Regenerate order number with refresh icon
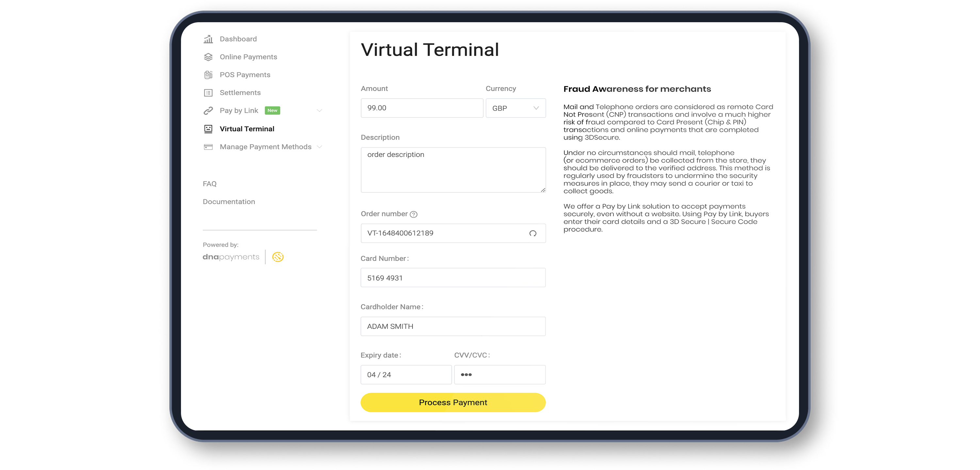Screen dimensions: 980x470 [x=533, y=233]
